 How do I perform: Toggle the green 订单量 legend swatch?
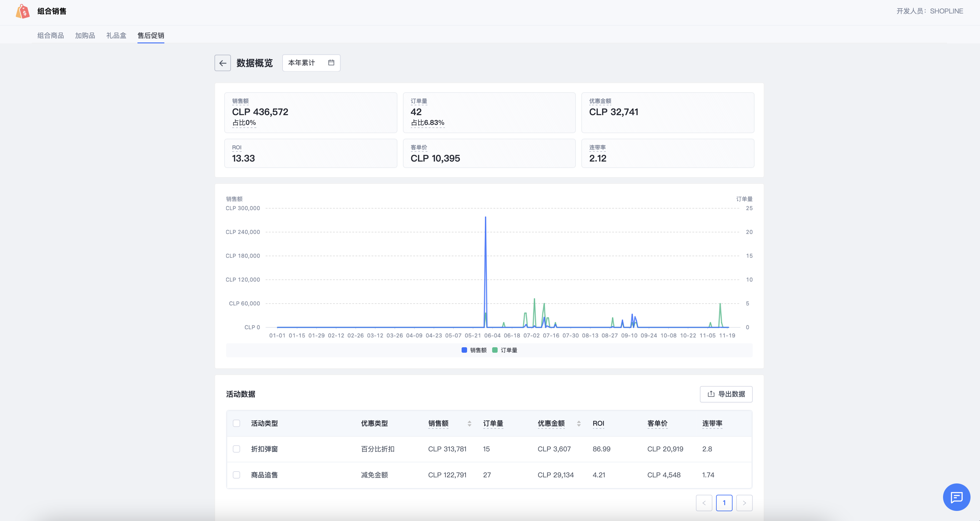(x=495, y=350)
